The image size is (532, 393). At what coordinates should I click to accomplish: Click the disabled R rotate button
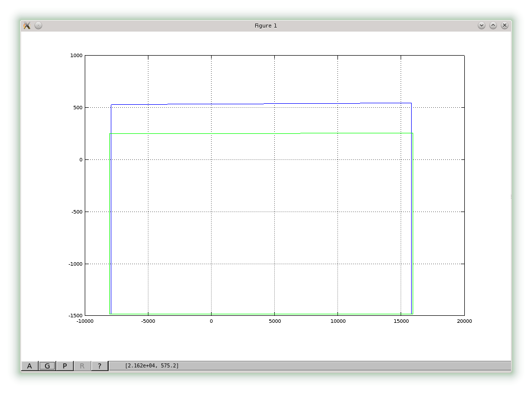[x=82, y=366]
